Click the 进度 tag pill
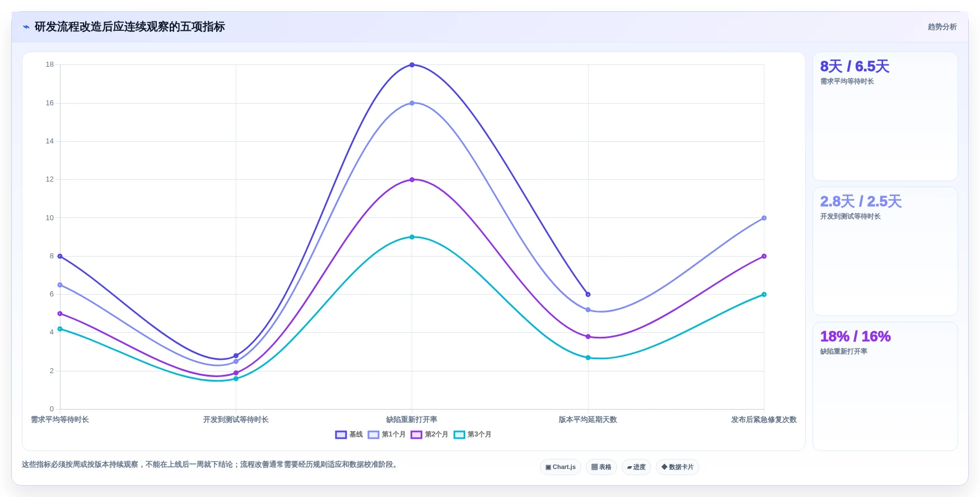Viewport: 980px width, 497px height. (x=636, y=467)
